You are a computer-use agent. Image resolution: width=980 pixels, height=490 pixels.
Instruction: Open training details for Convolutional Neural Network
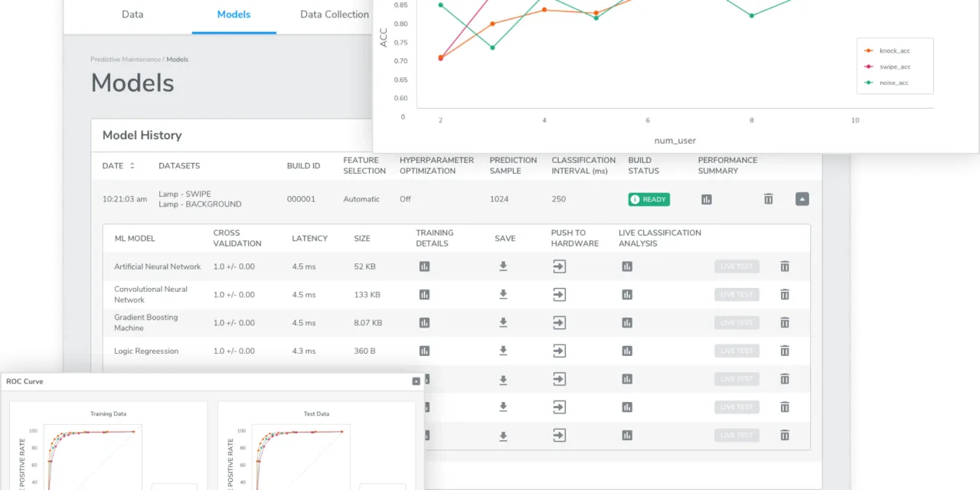coord(424,295)
